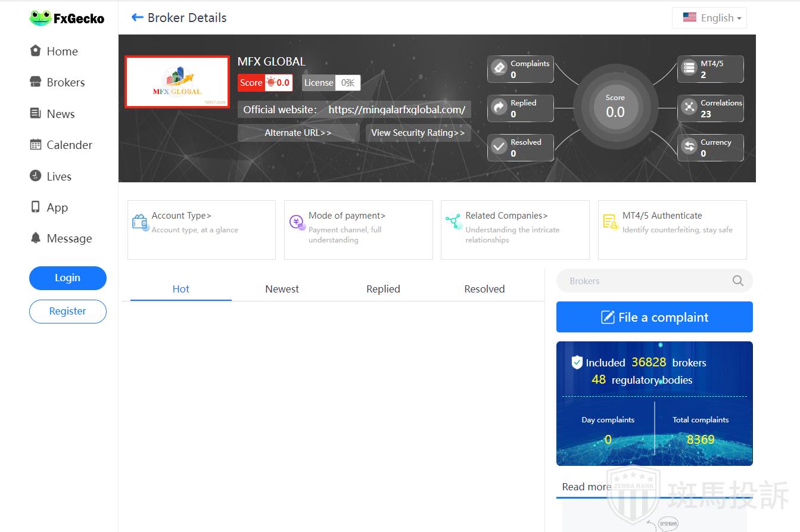Switch to the Resolved tab
The width and height of the screenshot is (800, 532).
(484, 289)
